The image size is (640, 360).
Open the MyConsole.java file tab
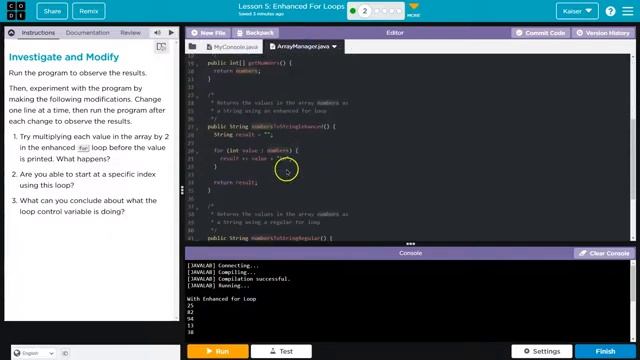pyautogui.click(x=232, y=47)
